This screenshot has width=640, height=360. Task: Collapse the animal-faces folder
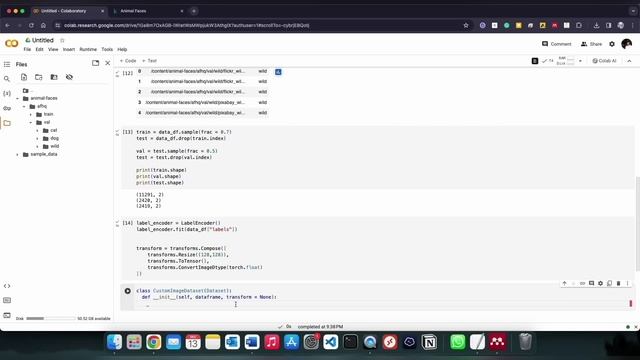tap(17, 98)
